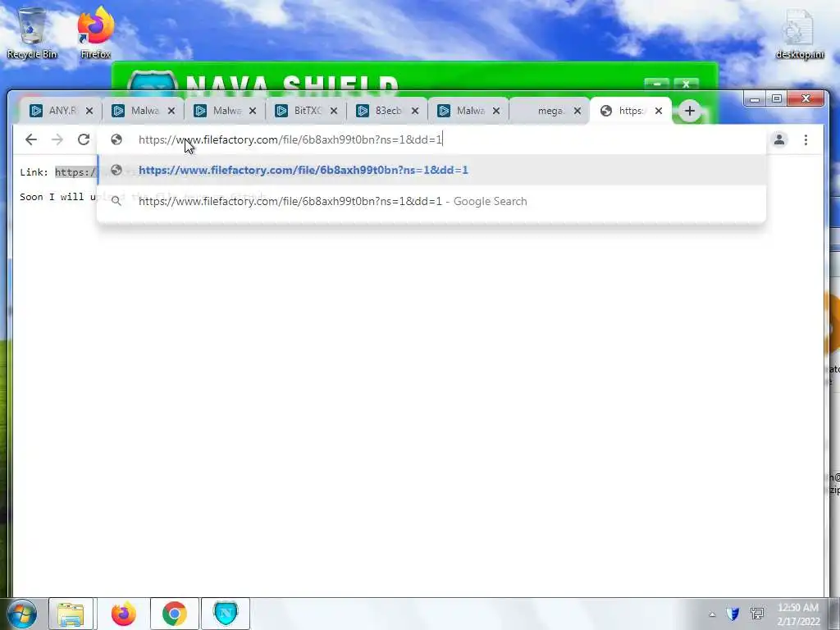Select the desktop.ini file icon
The height and width of the screenshot is (630, 840).
[800, 34]
